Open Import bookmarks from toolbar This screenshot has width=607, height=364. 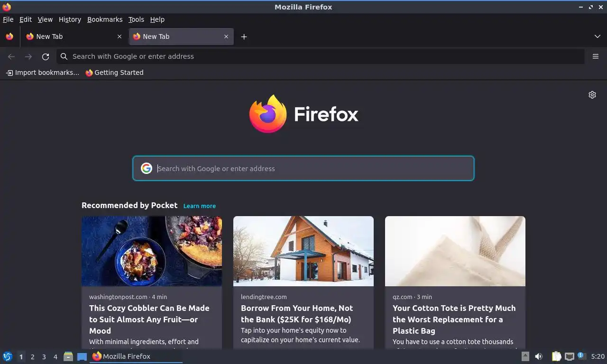(43, 73)
